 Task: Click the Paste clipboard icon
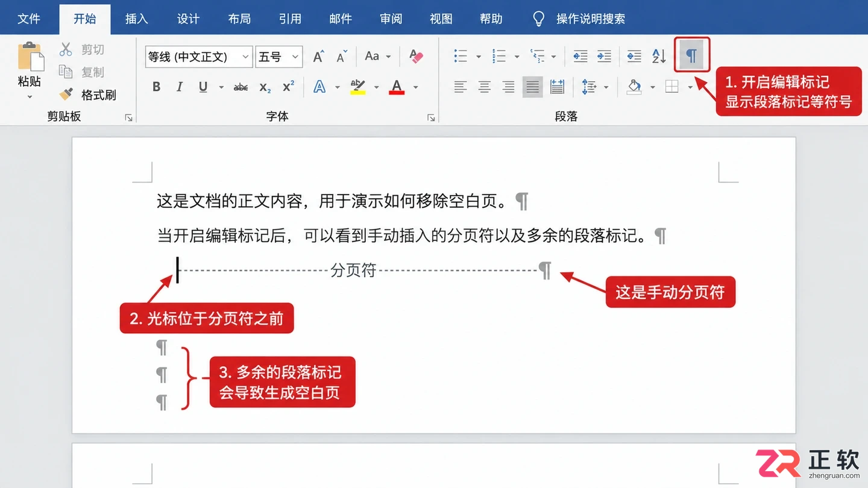pyautogui.click(x=30, y=57)
